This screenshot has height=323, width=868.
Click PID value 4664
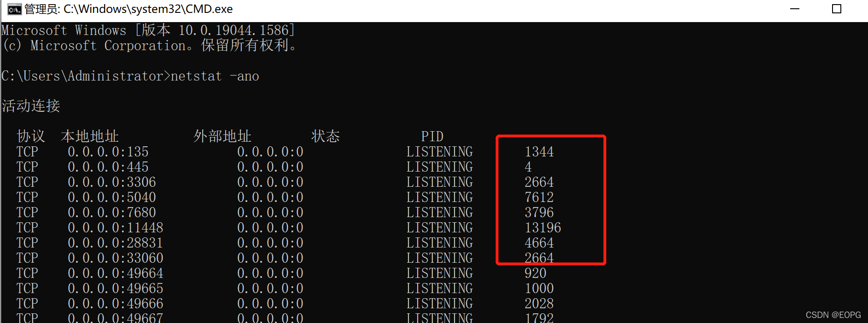pyautogui.click(x=539, y=243)
